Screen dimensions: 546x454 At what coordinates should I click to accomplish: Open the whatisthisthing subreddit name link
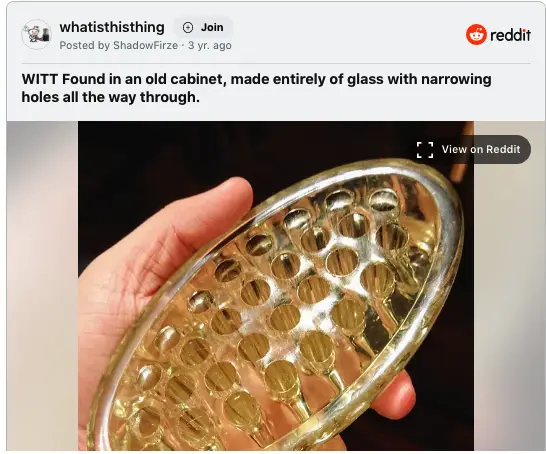pyautogui.click(x=112, y=27)
